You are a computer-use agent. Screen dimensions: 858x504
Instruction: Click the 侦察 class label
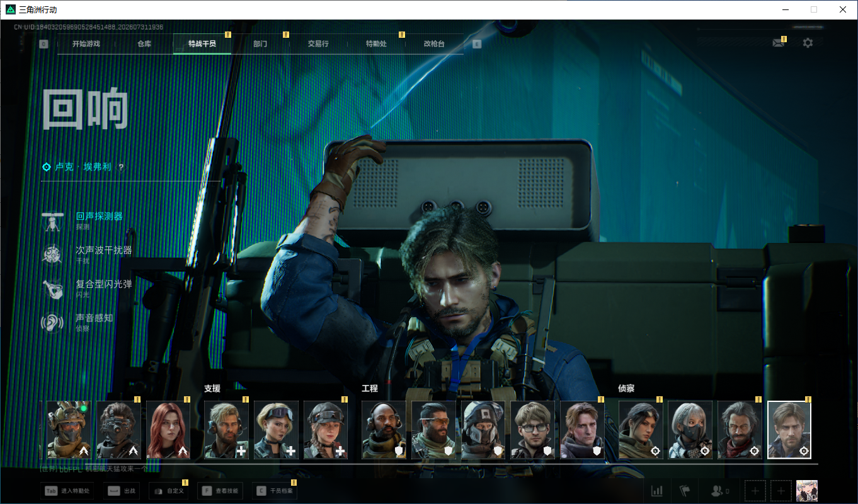point(626,389)
